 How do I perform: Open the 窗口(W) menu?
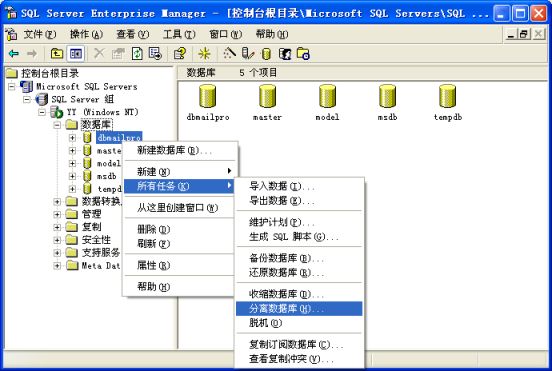226,34
